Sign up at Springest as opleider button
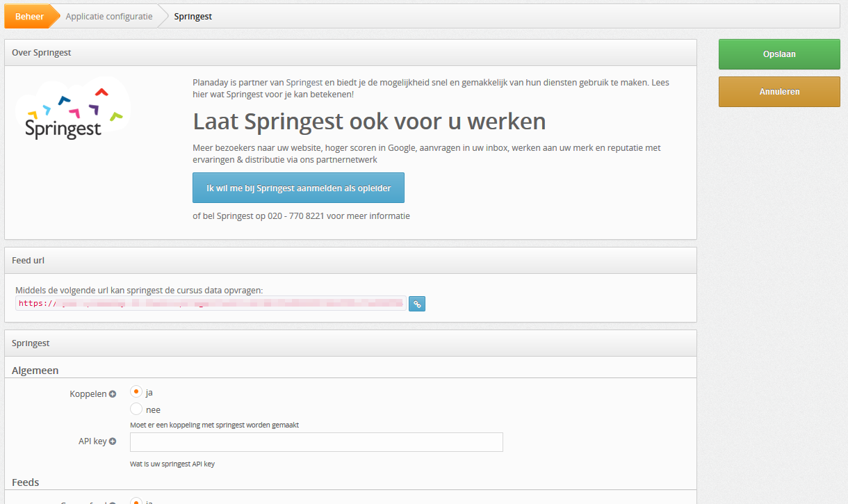 [298, 188]
